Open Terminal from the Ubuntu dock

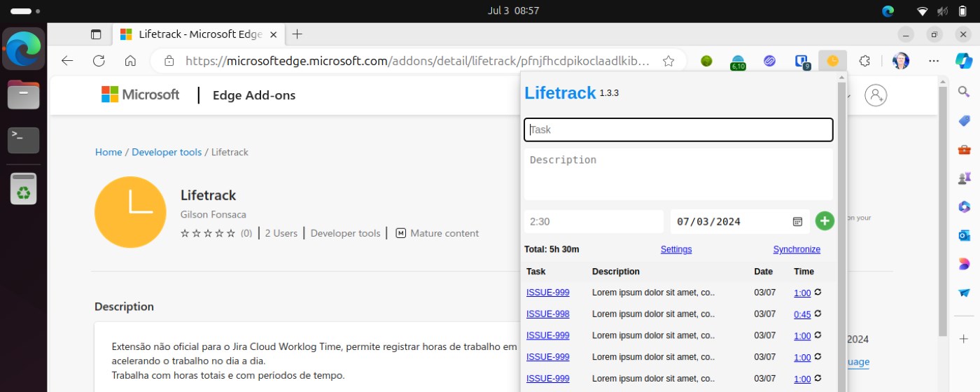(24, 140)
